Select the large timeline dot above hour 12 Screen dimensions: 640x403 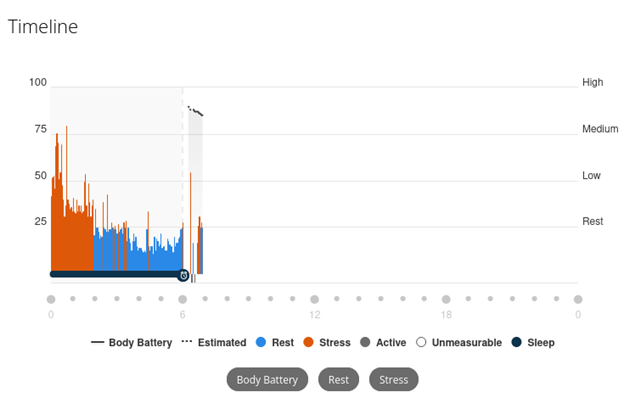click(314, 299)
